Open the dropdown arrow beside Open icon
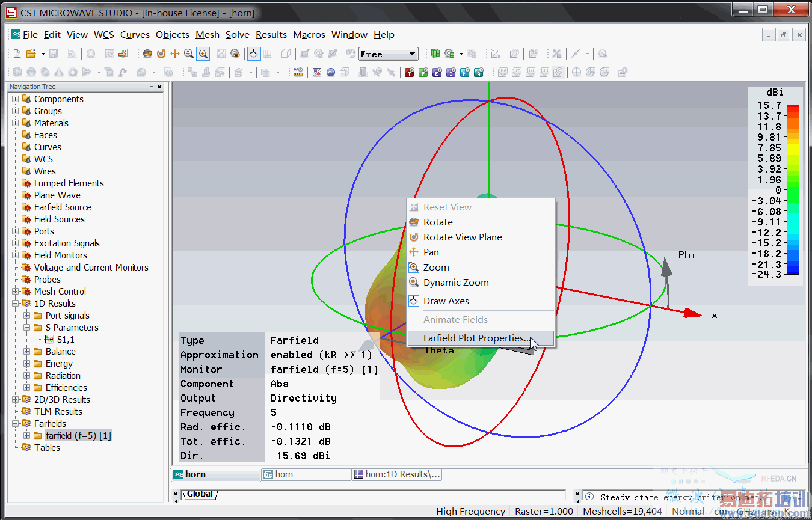The width and height of the screenshot is (812, 520). pyautogui.click(x=43, y=54)
